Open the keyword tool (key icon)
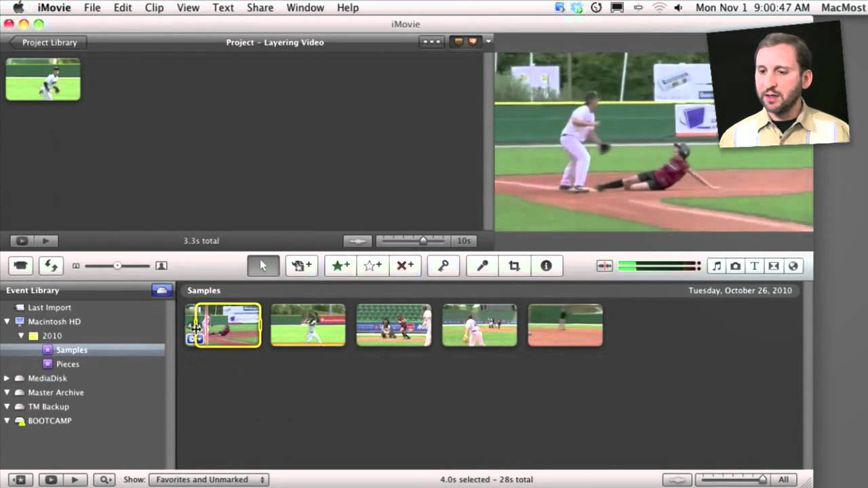The width and height of the screenshot is (868, 488). pyautogui.click(x=443, y=266)
